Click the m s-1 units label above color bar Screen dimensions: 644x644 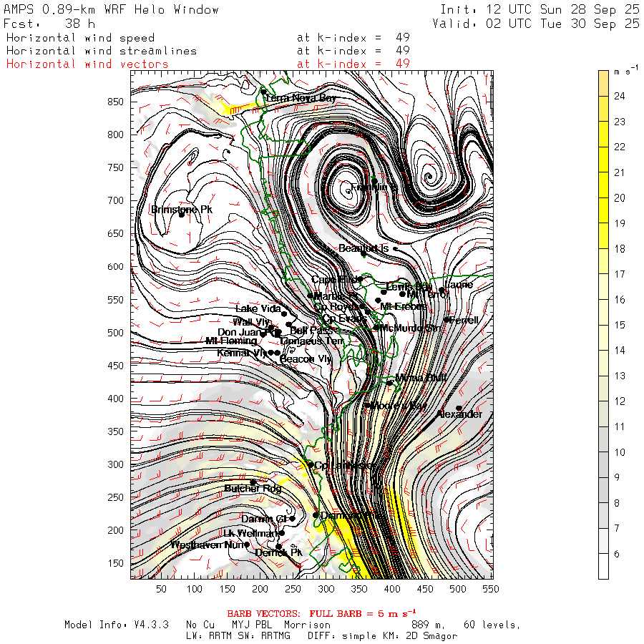626,70
